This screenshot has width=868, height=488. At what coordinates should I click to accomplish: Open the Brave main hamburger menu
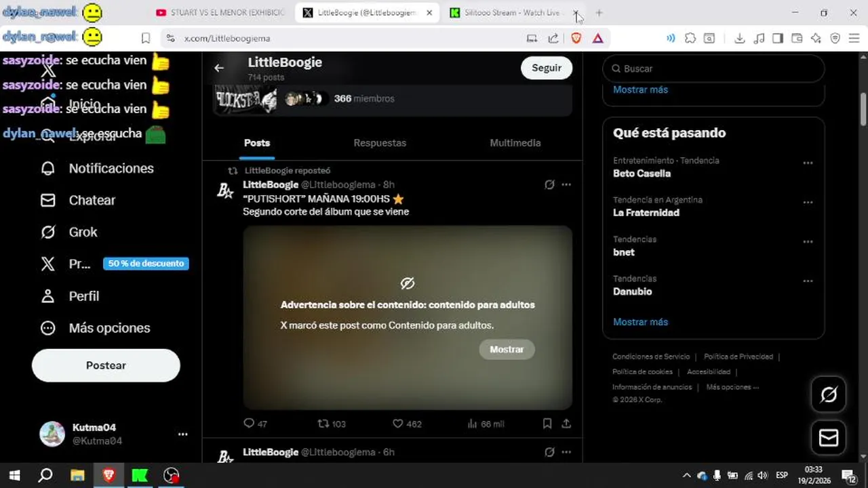pos(854,39)
